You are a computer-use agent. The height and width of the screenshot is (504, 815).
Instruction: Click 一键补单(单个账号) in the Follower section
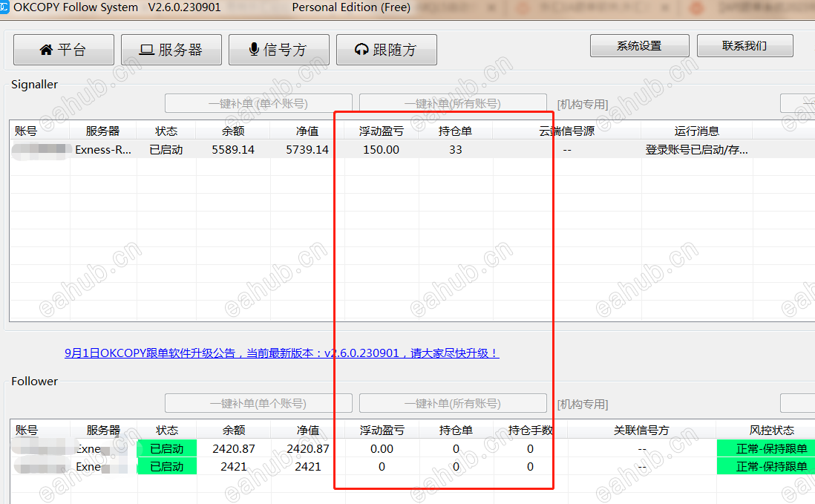(x=258, y=403)
